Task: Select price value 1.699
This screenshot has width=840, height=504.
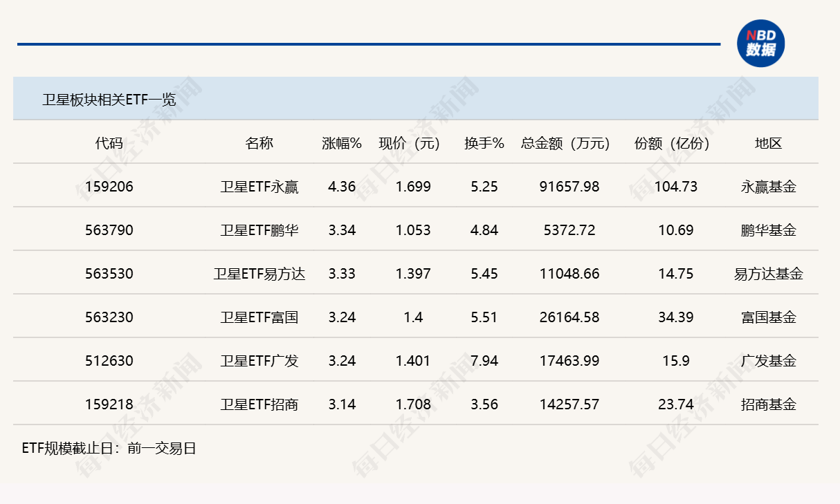Action: [x=413, y=187]
